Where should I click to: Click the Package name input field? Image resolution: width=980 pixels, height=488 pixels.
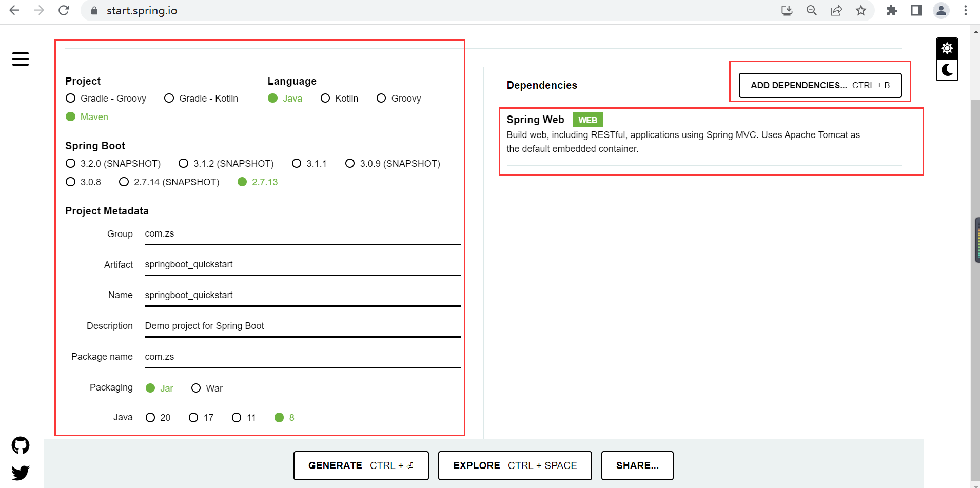pos(303,357)
